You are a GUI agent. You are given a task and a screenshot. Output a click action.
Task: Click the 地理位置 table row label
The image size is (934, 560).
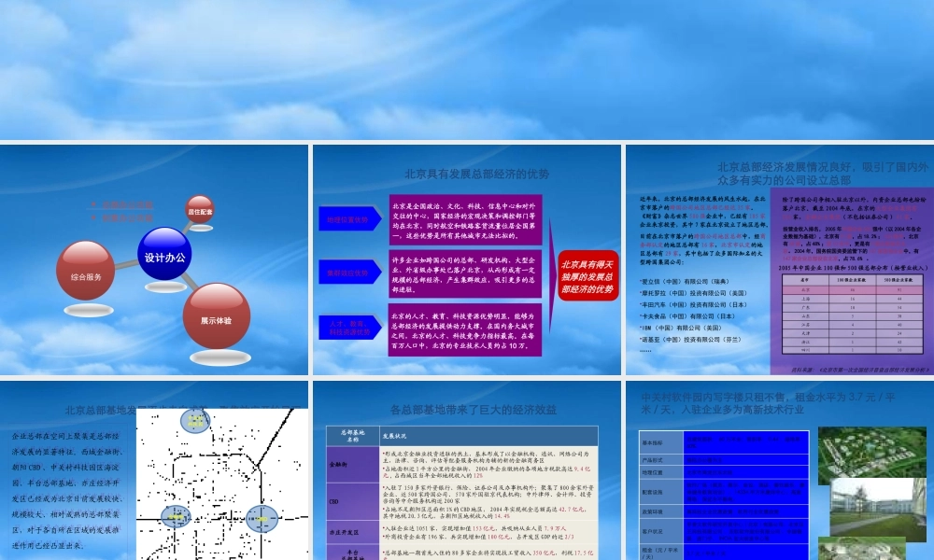tap(661, 472)
